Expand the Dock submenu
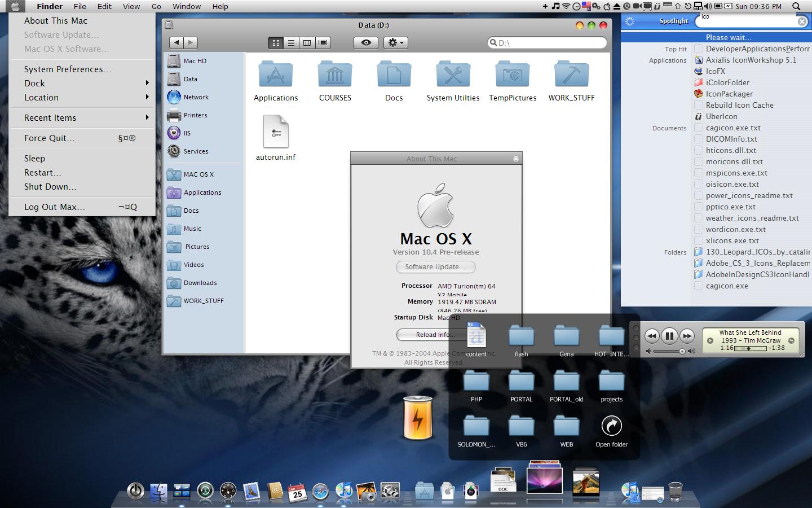The height and width of the screenshot is (508, 812). pyautogui.click(x=82, y=83)
